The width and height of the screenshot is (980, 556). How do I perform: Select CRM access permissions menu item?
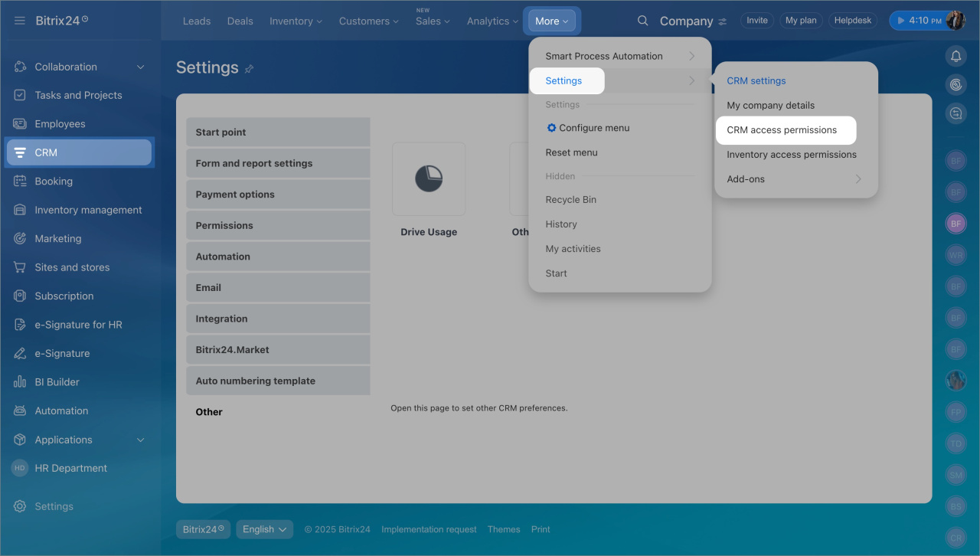[x=782, y=130]
